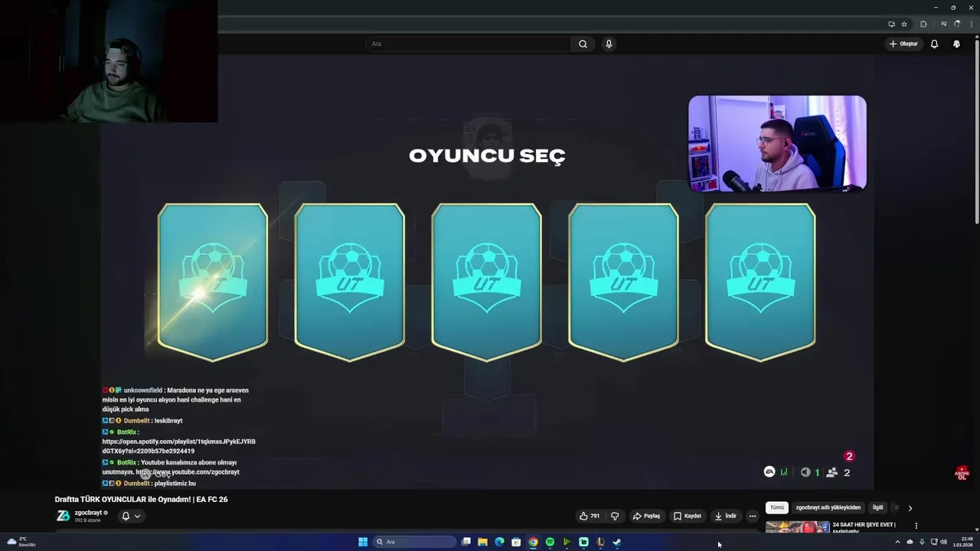Open the Spotify playlist link in chat

click(x=179, y=446)
